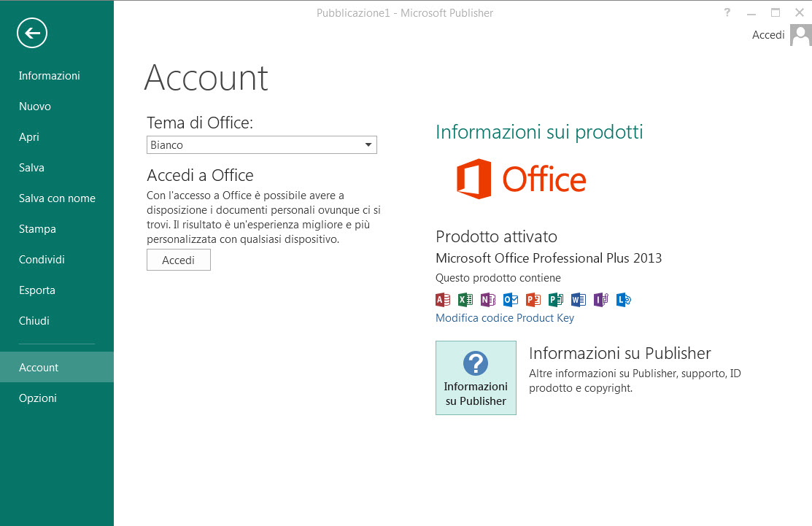Click the Prodotto attivato text
The image size is (812, 526).
pos(496,236)
